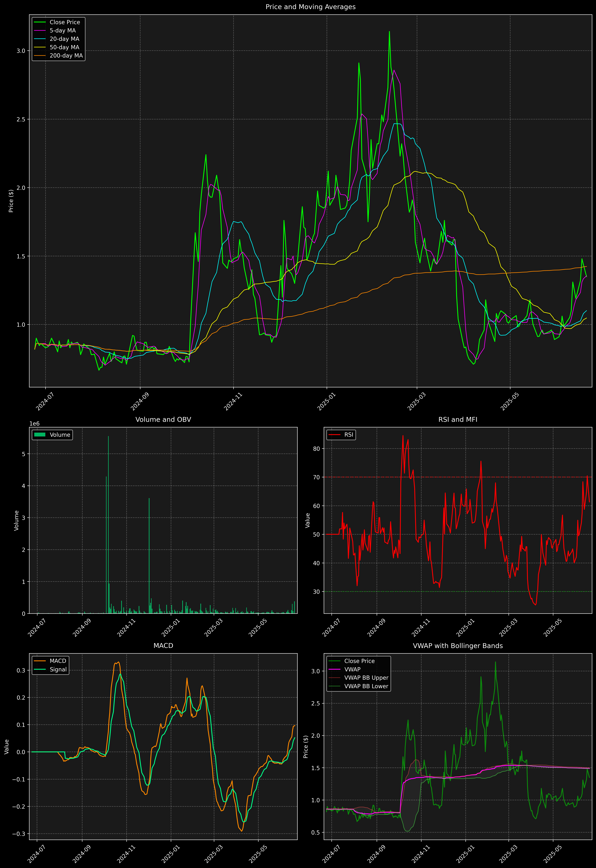Click the '50' tick on the RSI axis

coord(317,535)
